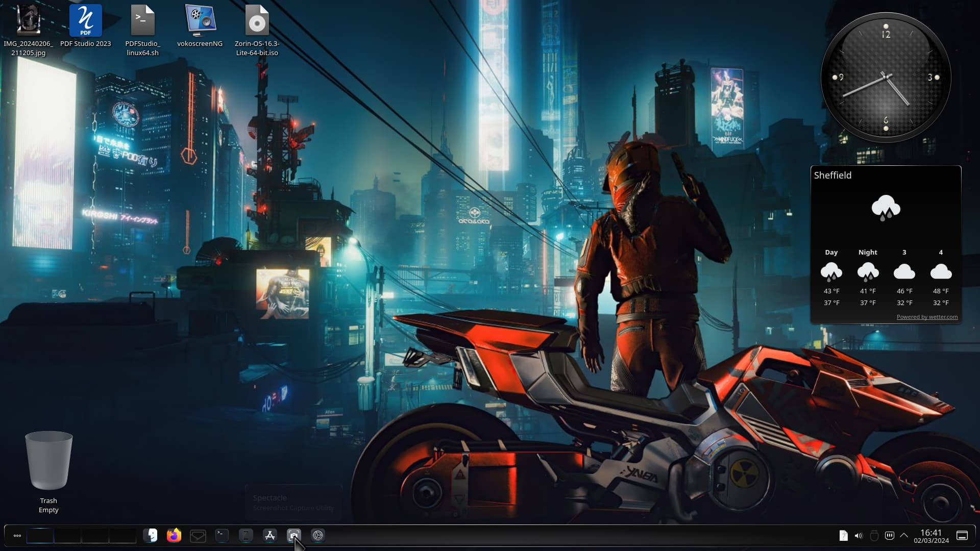The width and height of the screenshot is (980, 551).
Task: Select the Trash icon on desktop
Action: 48,472
